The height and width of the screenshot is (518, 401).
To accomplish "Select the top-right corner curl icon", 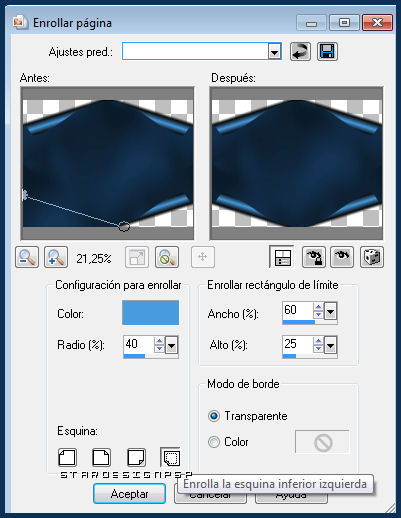I will (101, 457).
